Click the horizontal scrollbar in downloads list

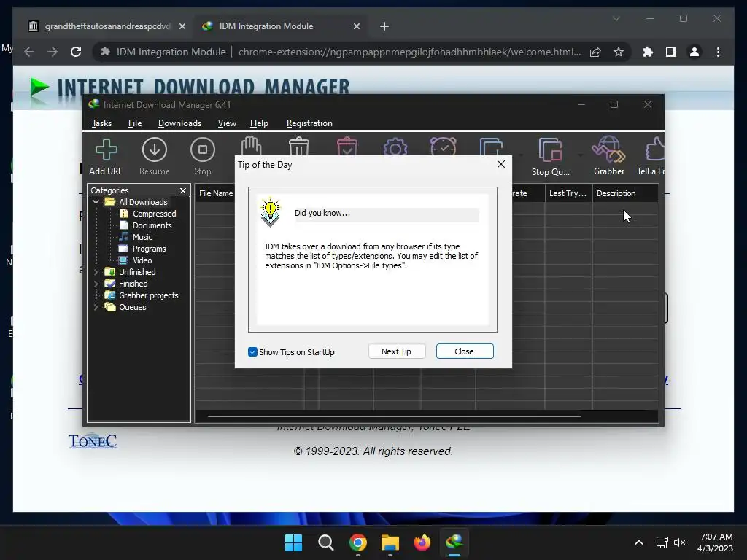click(394, 416)
